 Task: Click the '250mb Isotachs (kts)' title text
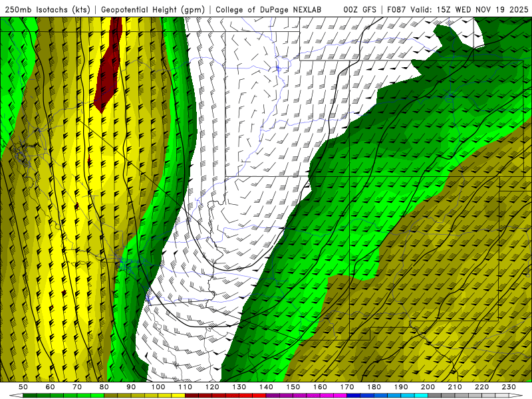tap(48, 10)
